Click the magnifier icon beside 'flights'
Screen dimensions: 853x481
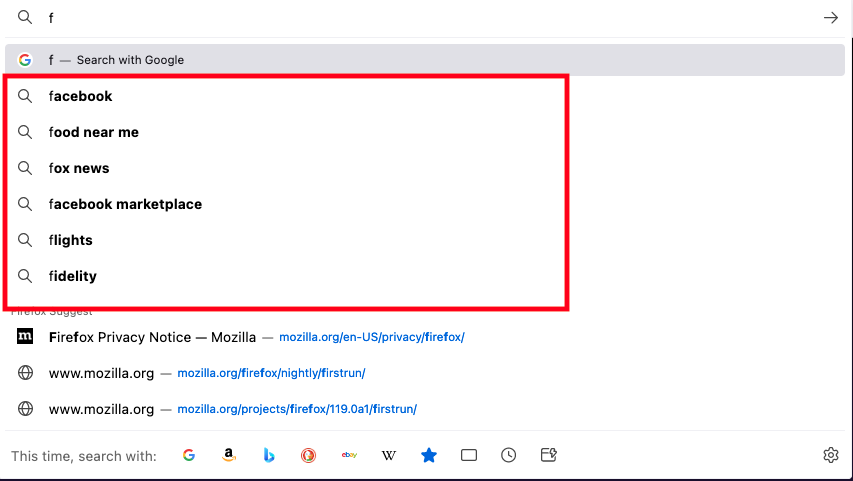[x=25, y=240]
